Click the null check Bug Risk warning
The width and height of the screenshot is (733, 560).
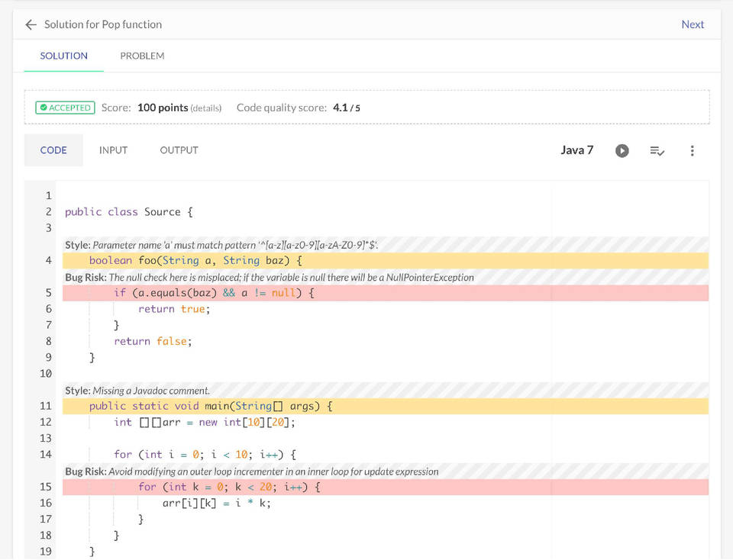tap(270, 278)
